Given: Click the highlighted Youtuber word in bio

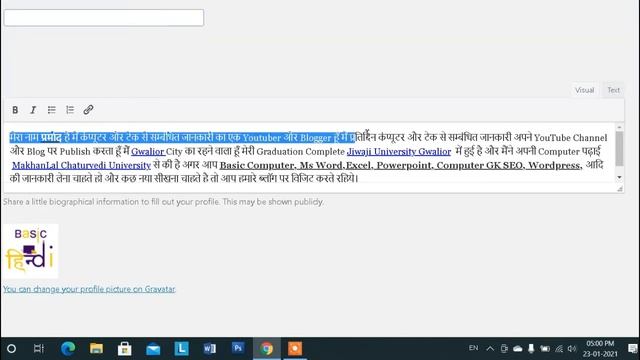Looking at the screenshot, I should [262, 138].
